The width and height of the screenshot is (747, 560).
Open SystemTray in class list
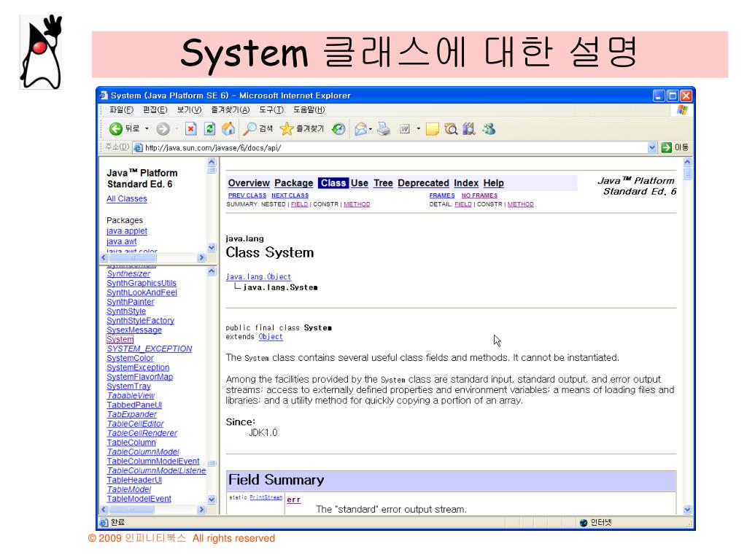click(128, 386)
